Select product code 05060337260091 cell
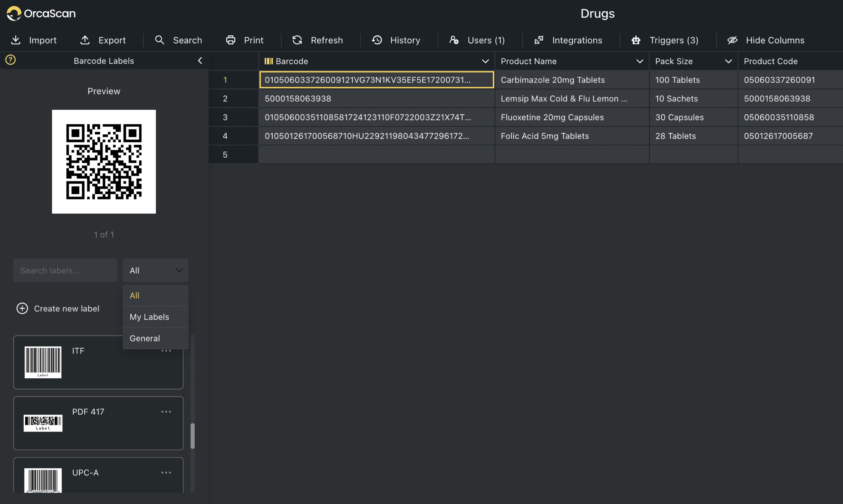This screenshot has width=843, height=504. tap(791, 80)
